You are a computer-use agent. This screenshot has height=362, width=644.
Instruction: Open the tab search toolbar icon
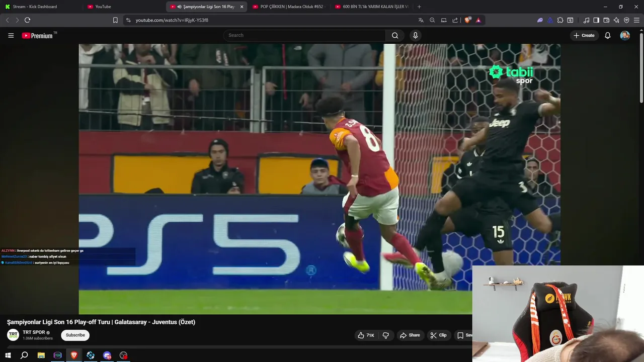570,20
